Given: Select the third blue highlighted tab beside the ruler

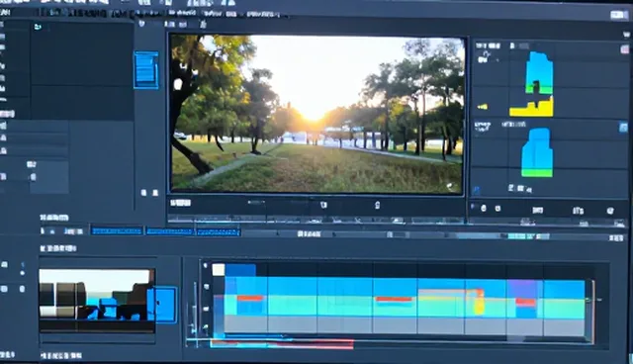Looking at the screenshot, I should pos(218,232).
